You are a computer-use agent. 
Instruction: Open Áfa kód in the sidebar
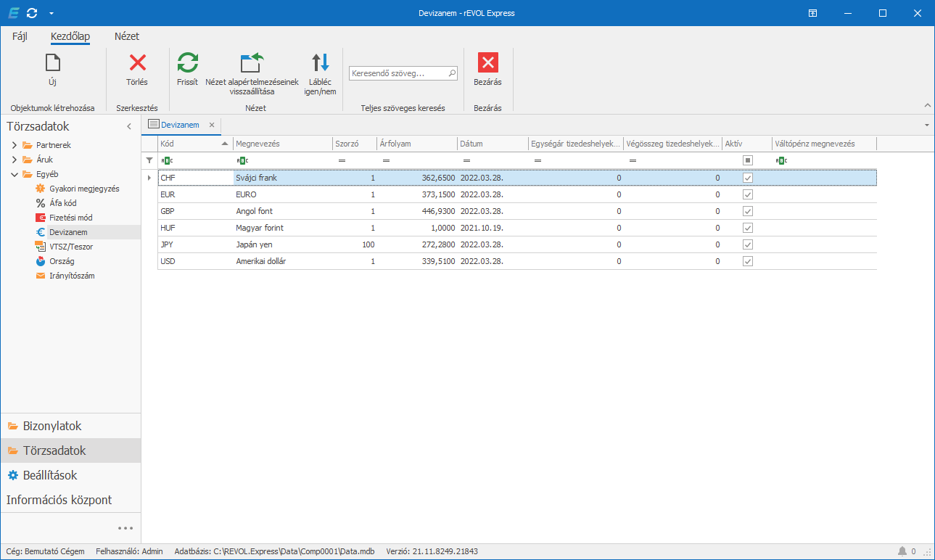[x=62, y=203]
